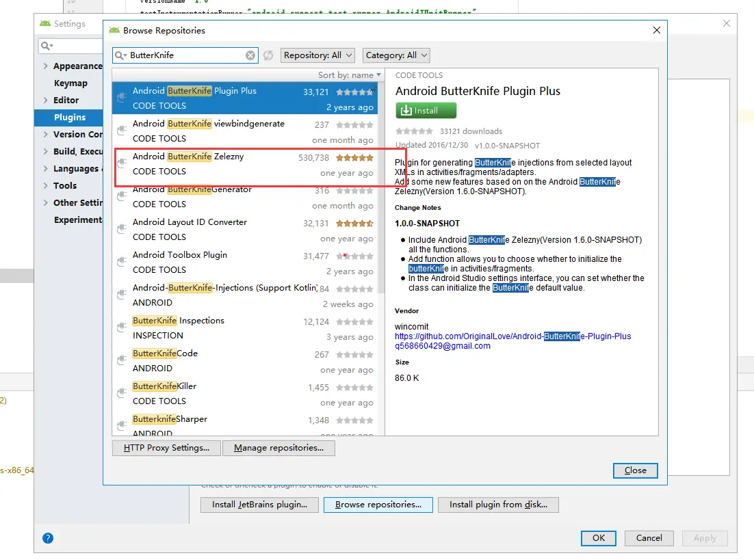Screen dimensions: 754x560
Task: Click the refresh icon beside search field
Action: (x=268, y=55)
